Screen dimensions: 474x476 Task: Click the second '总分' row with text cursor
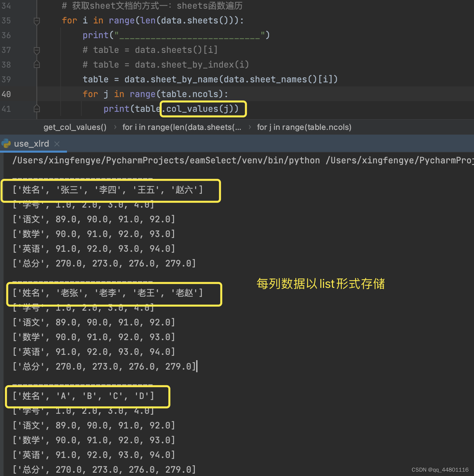tap(104, 367)
